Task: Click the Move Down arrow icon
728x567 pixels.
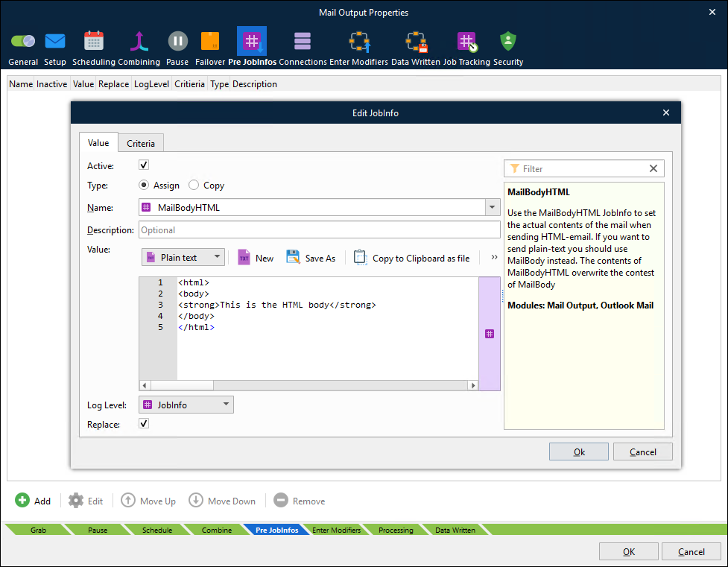Action: [x=195, y=500]
